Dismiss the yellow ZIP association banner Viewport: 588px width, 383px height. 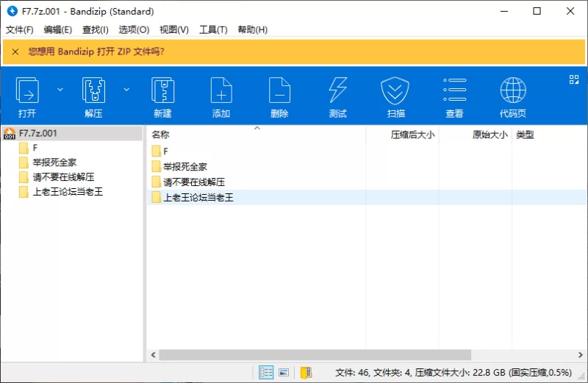pyautogui.click(x=15, y=51)
